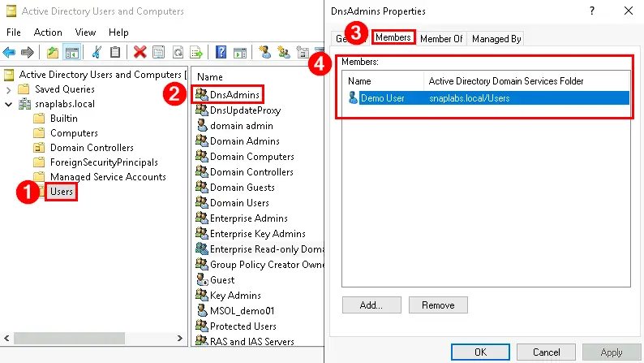This screenshot has width=644, height=363.
Task: Select ForeignSecurityPrincipals in the tree
Action: pyautogui.click(x=104, y=162)
